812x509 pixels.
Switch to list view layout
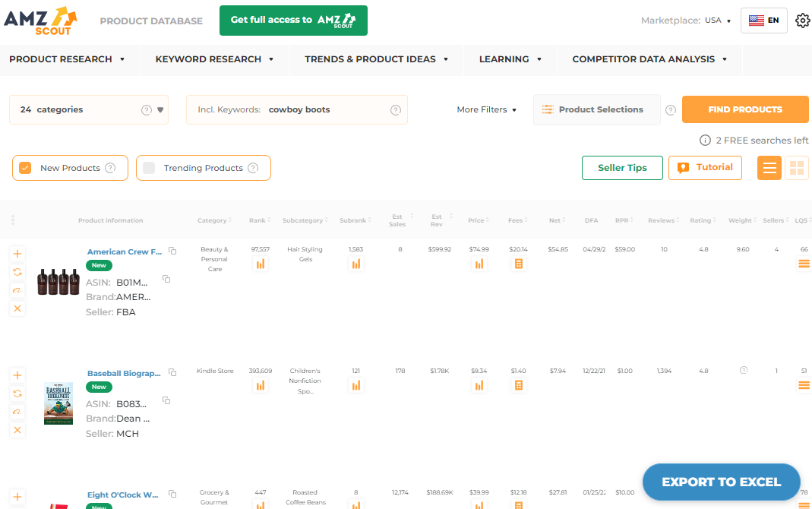point(769,168)
